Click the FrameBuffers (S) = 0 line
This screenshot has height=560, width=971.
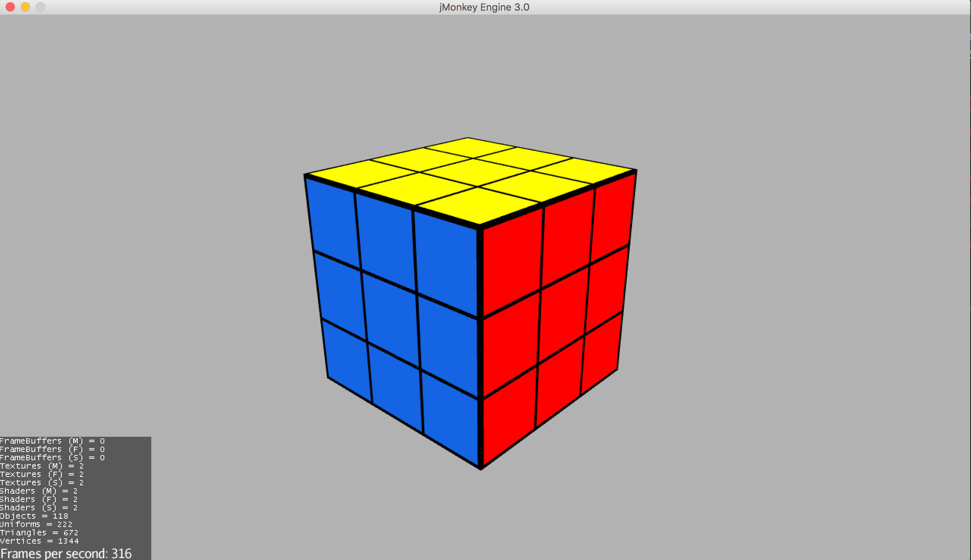click(x=52, y=457)
